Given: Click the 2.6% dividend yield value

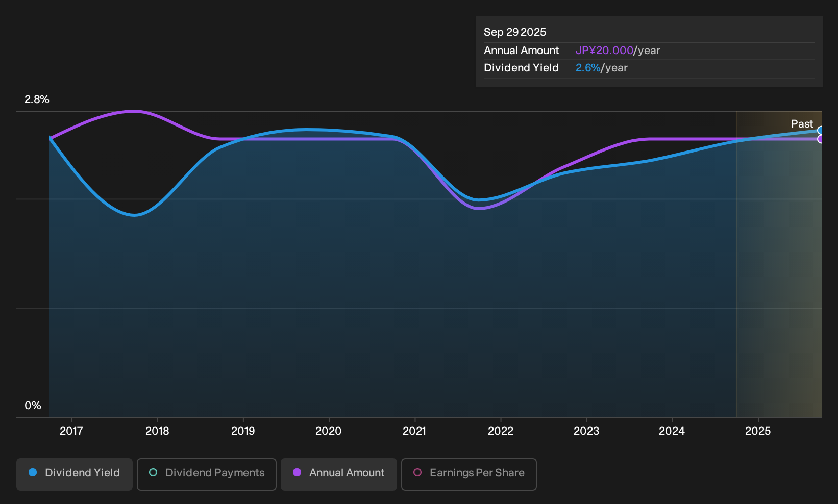Looking at the screenshot, I should click(588, 68).
